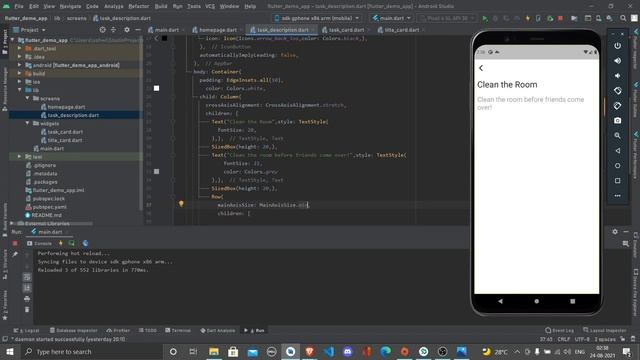Trigger Flutter hot reload lightning icon in toolbar
Screen dimensions: 640x360
527,18
